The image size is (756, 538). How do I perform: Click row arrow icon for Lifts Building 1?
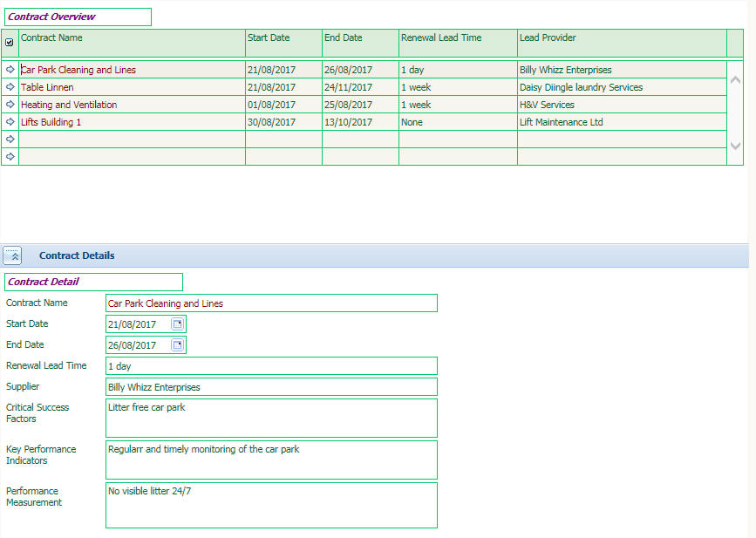click(10, 122)
